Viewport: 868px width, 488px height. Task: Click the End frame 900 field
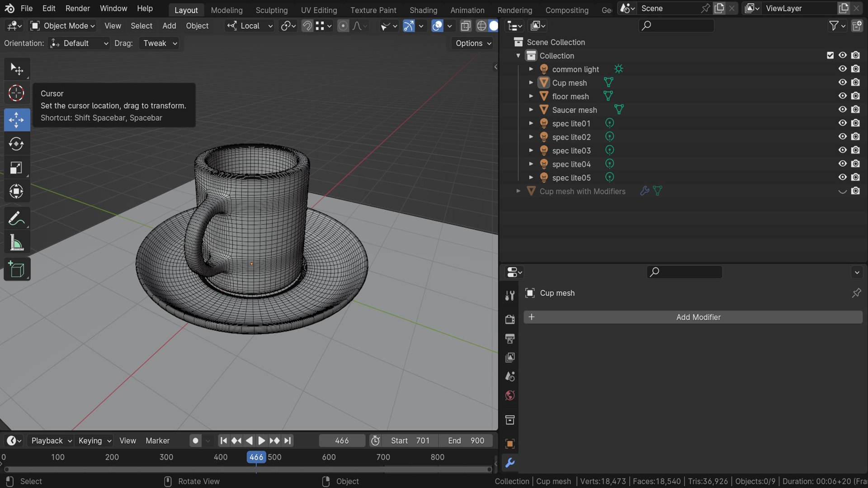coord(466,441)
